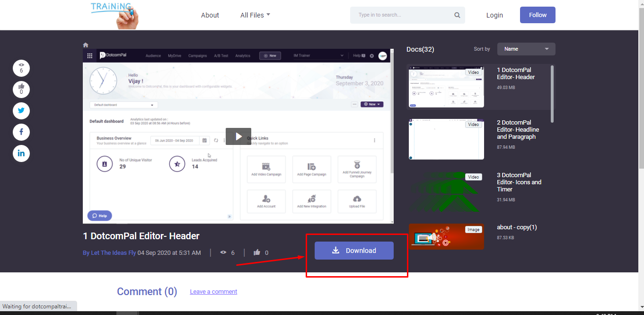Open the Login page
Screen dimensions: 644x315
point(494,15)
